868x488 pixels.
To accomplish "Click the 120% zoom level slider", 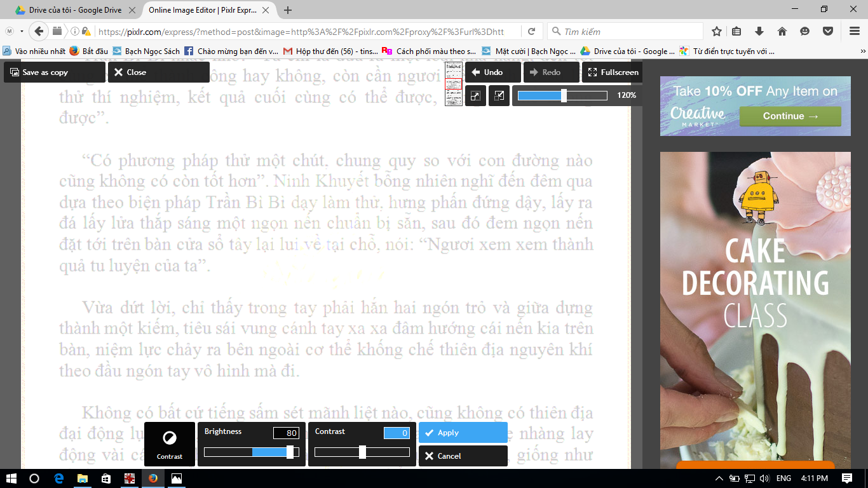I will click(562, 96).
